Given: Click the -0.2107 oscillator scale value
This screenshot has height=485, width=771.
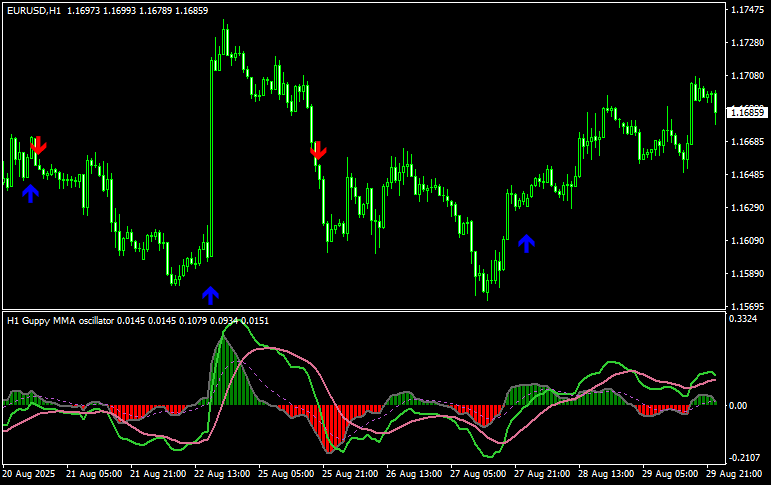Looking at the screenshot, I should pos(744,458).
